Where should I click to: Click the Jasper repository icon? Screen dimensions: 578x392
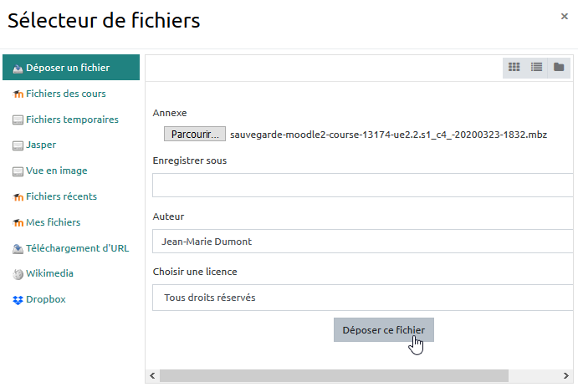18,145
